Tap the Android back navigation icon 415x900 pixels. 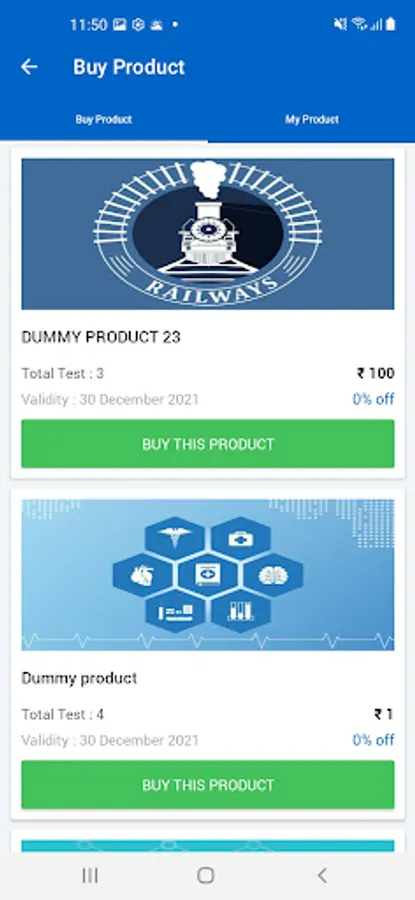tap(322, 875)
